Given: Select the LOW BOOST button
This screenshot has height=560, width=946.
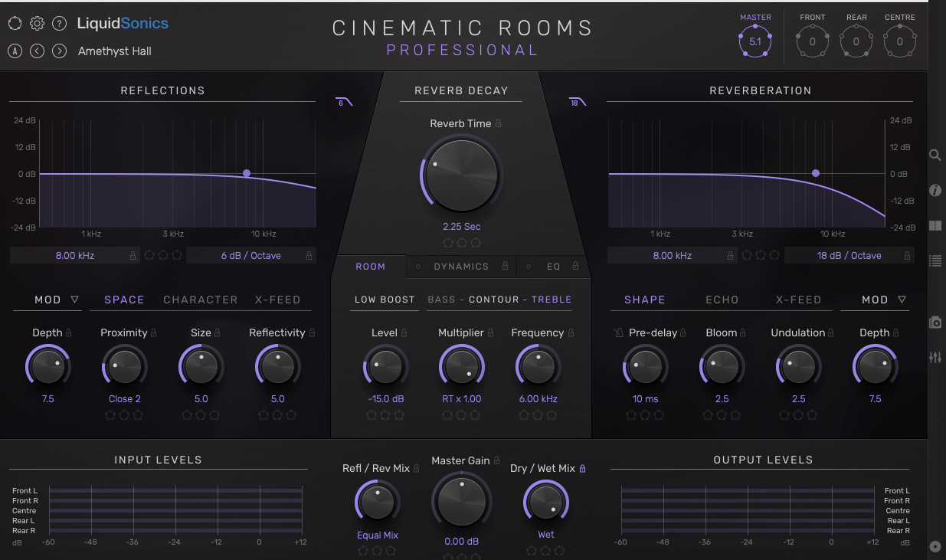Looking at the screenshot, I should pos(385,300).
